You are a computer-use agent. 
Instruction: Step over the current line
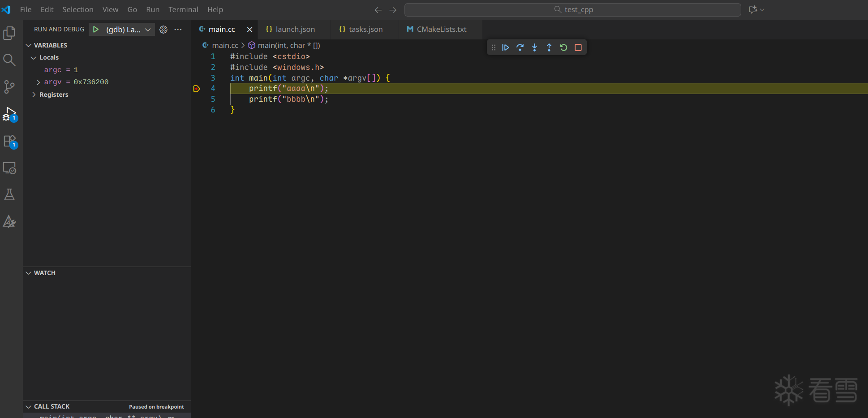point(520,47)
